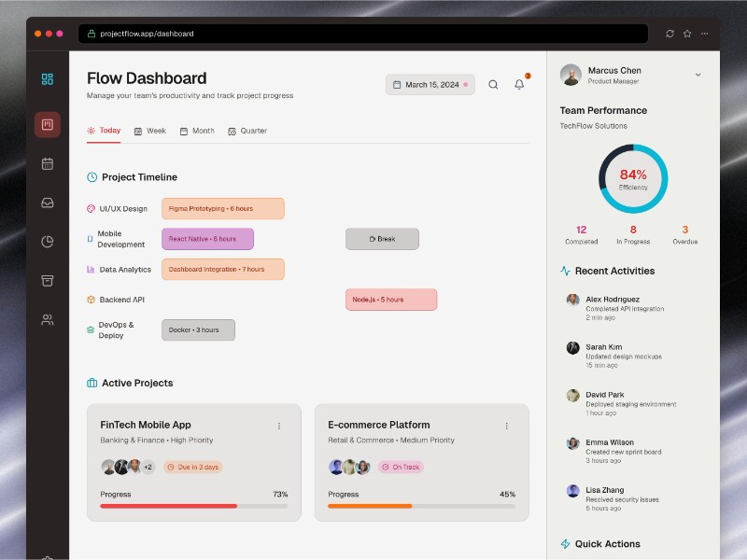This screenshot has width=747, height=560.
Task: Refresh the page using the browser reload icon
Action: coord(669,34)
